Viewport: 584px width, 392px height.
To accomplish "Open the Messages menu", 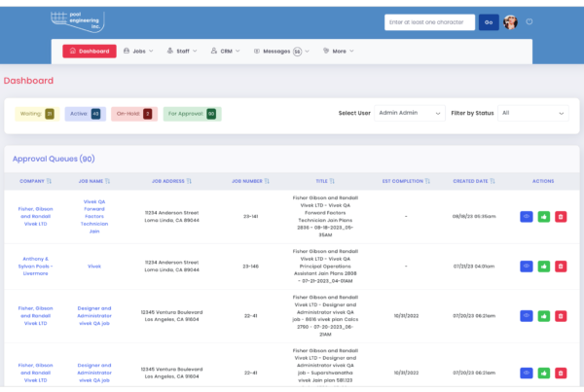I will [281, 51].
